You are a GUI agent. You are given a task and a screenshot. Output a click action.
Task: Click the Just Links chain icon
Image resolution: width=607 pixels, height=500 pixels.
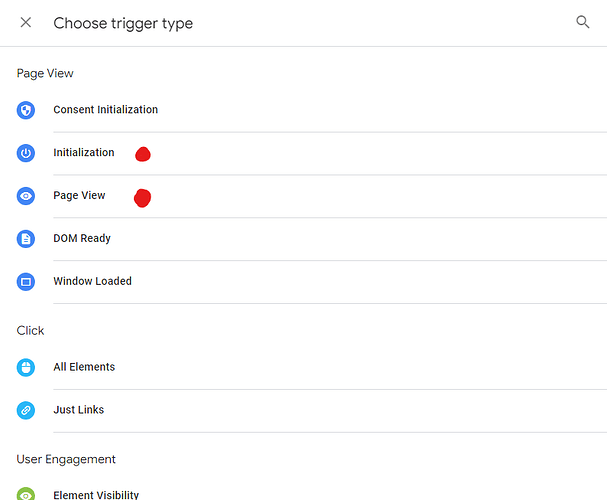click(x=26, y=410)
